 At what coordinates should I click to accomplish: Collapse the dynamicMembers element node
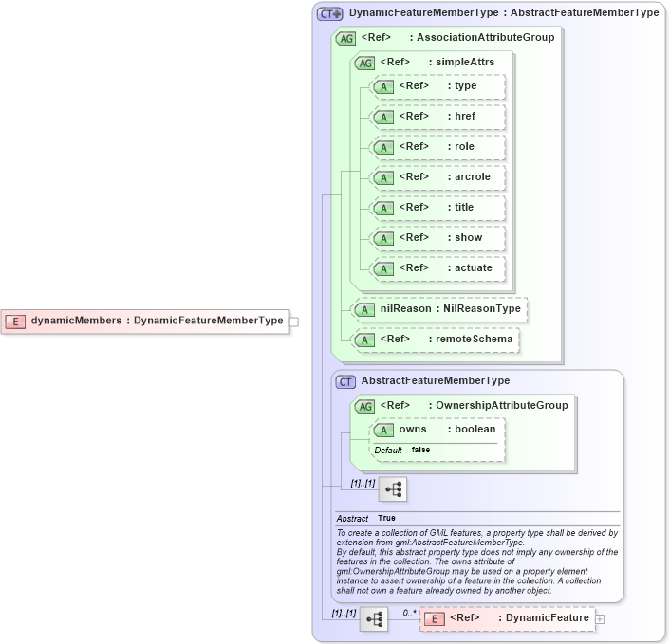click(x=294, y=322)
